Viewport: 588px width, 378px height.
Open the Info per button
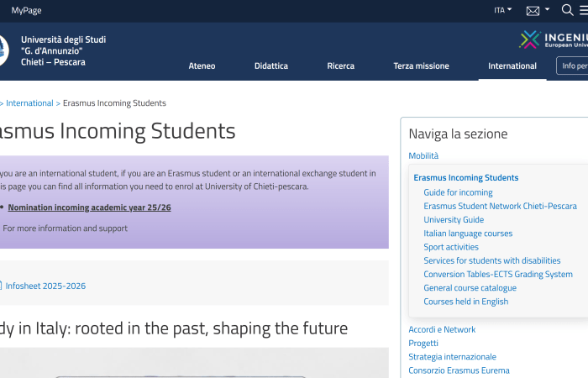click(573, 66)
